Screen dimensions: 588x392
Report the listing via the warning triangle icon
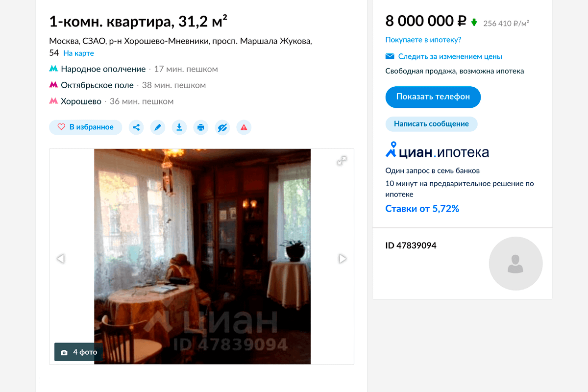tap(244, 127)
